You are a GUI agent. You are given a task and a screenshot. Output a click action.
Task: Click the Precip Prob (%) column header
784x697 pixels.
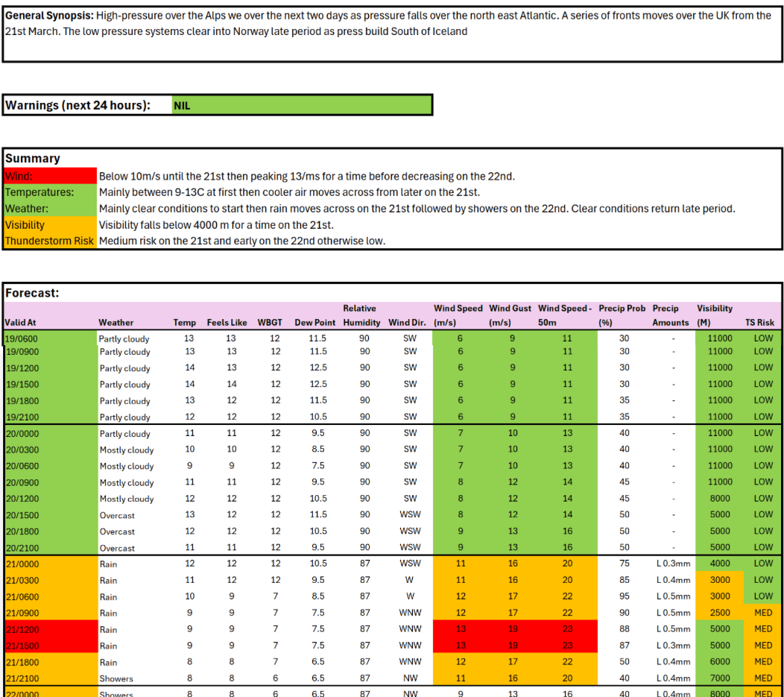point(622,315)
